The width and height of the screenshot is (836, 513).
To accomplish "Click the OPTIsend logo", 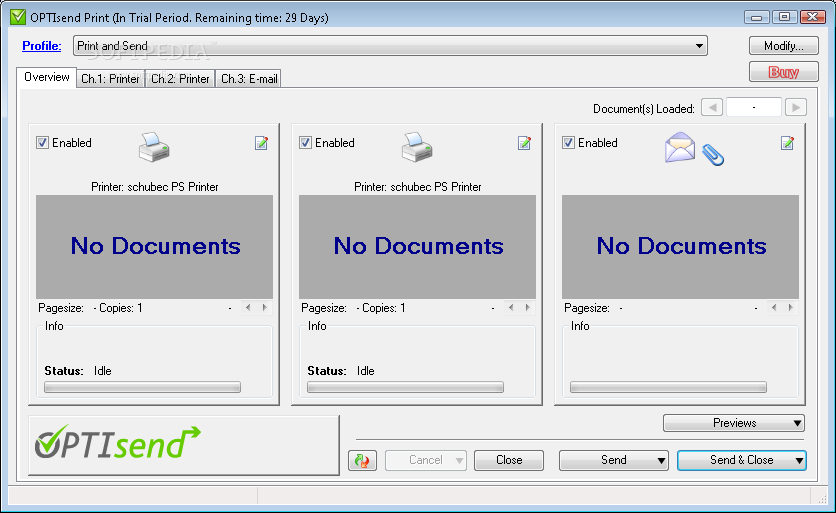I will [x=118, y=442].
